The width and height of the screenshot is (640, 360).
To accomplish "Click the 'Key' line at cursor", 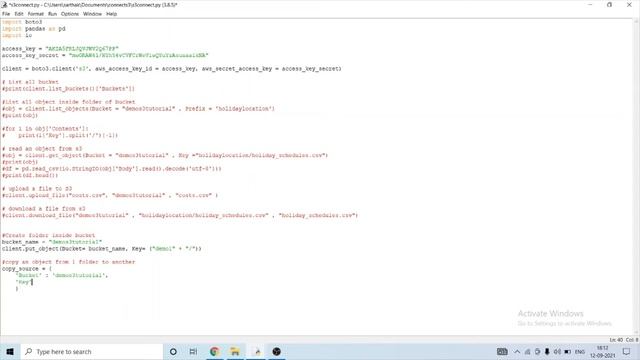I will pos(23,282).
